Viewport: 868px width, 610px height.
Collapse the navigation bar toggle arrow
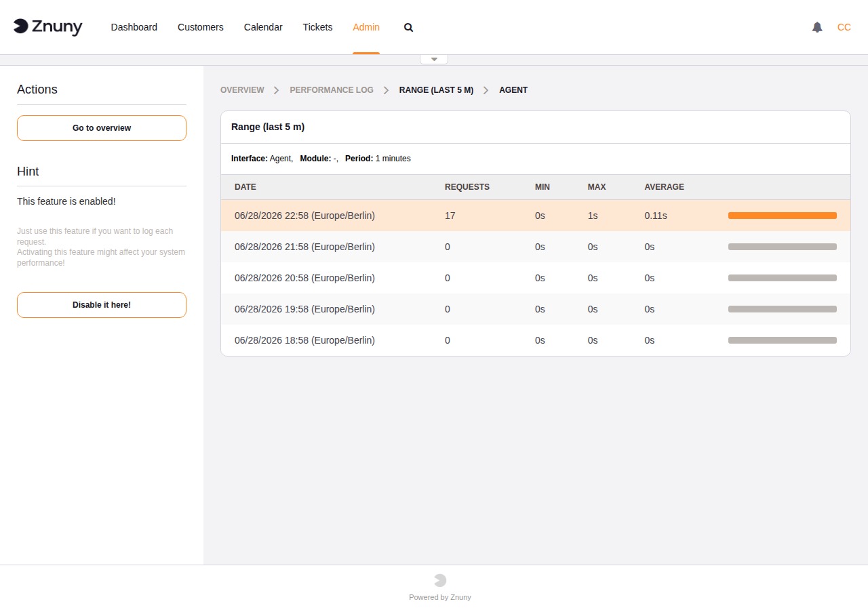[x=434, y=59]
